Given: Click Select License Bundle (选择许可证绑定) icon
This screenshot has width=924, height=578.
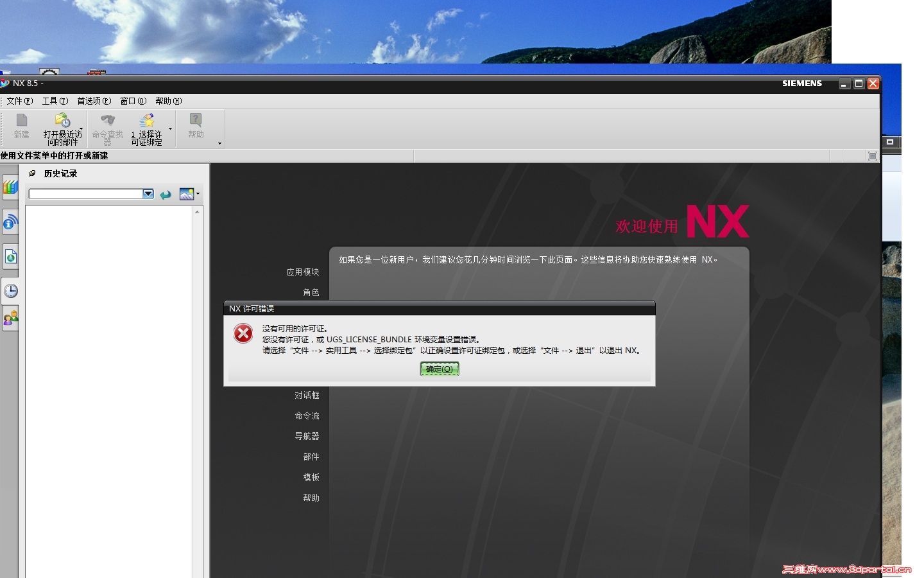Looking at the screenshot, I should click(147, 128).
